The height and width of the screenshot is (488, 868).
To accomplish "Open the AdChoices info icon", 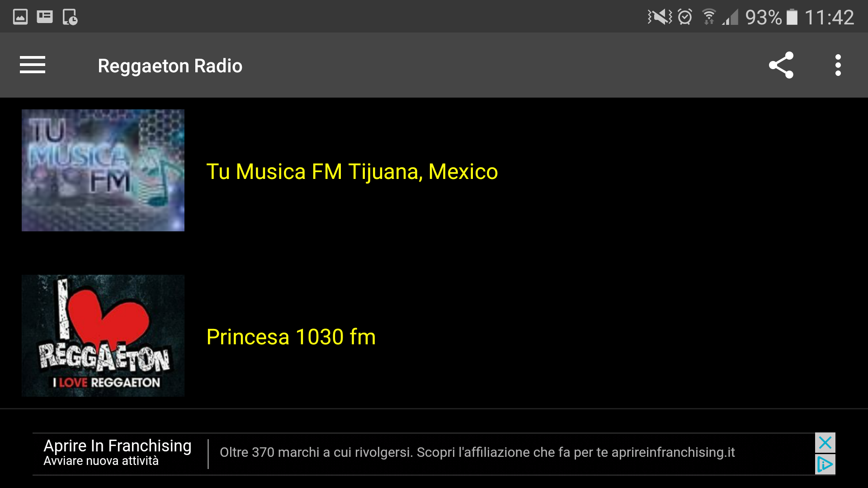I will pyautogui.click(x=825, y=464).
